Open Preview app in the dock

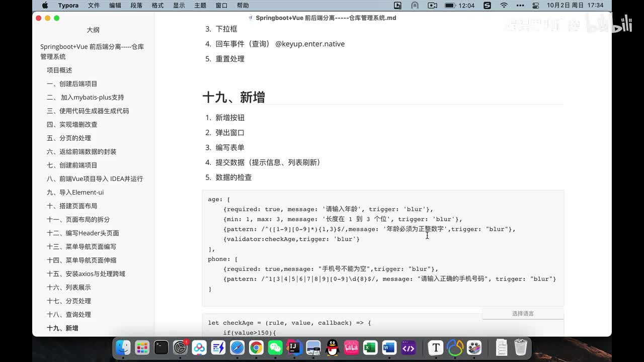(313, 347)
